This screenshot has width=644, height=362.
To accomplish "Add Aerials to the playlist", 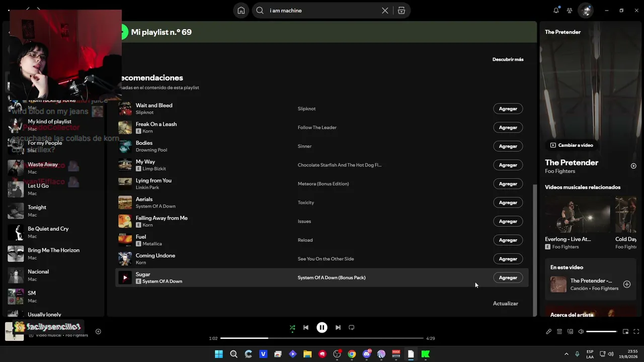I will [x=508, y=203].
